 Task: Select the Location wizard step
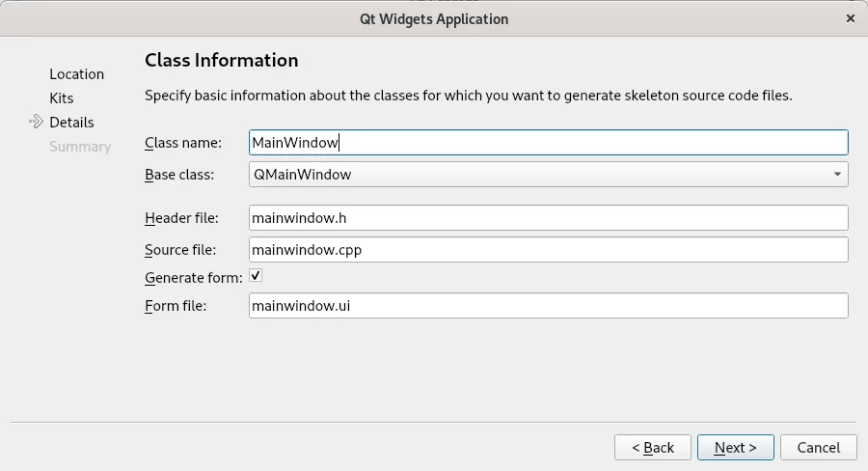[76, 74]
